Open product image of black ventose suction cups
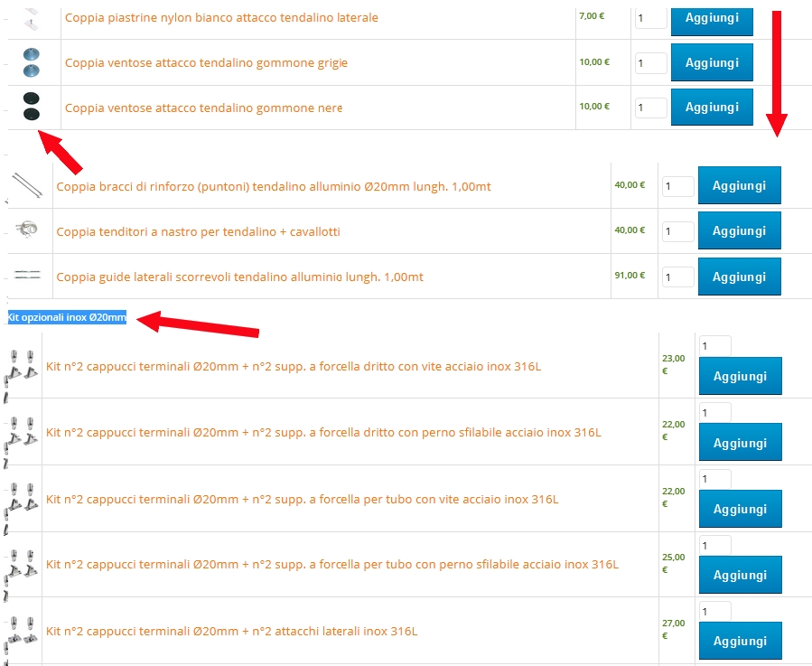The width and height of the screenshot is (812, 666). click(x=32, y=107)
